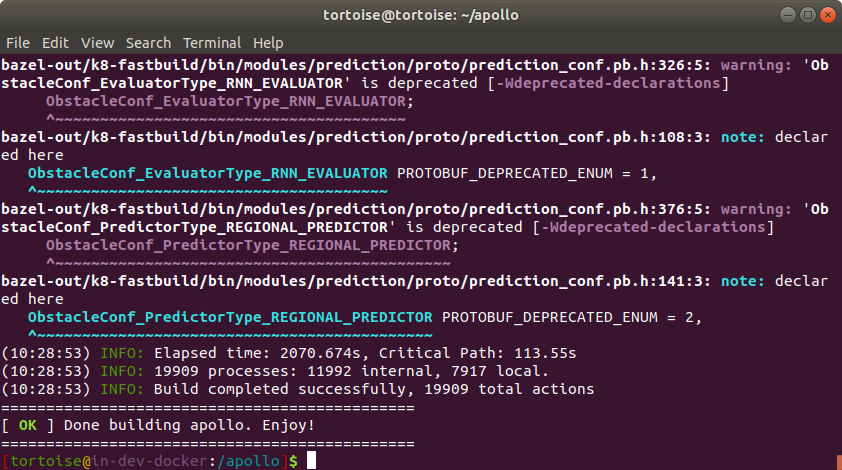Viewport: 842px width, 470px height.
Task: Click the shell prompt 'tortoise@in-dev-docker:/apollo'
Action: click(145, 461)
